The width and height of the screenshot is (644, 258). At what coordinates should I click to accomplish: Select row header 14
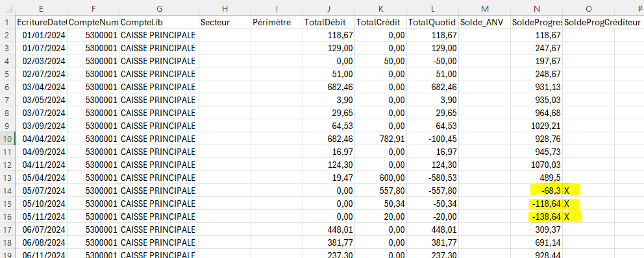tap(7, 191)
